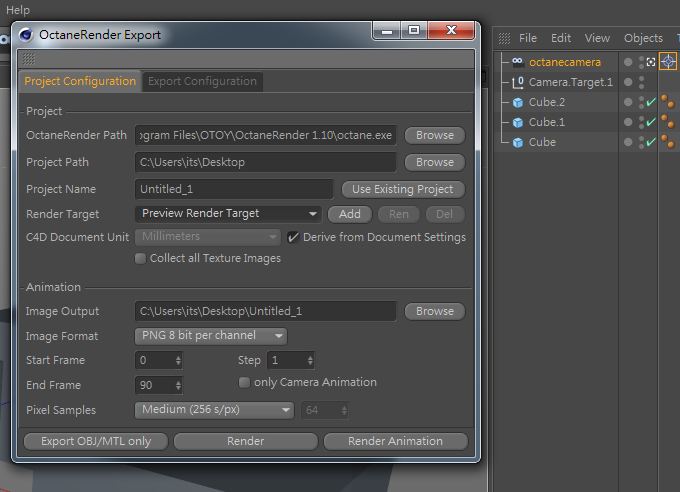Select Camera.Target.1 in the object tree
Viewport: 680px width, 492px height.
pos(571,82)
